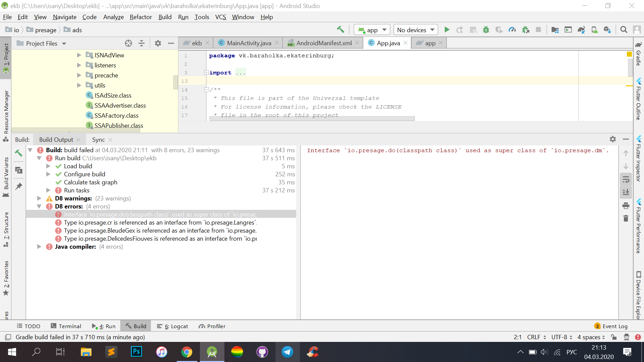The height and width of the screenshot is (362, 644).
Task: Toggle the 2: Favorites side panel
Action: click(x=6, y=278)
